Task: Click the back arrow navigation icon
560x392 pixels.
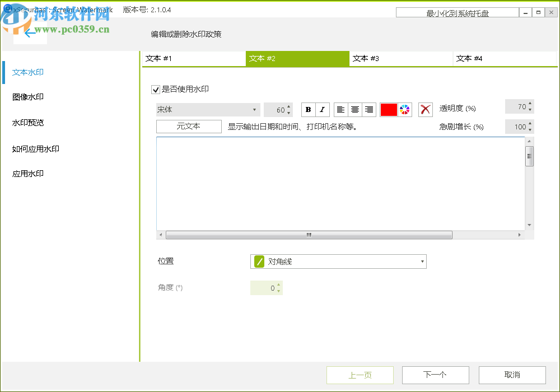Action: 30,34
